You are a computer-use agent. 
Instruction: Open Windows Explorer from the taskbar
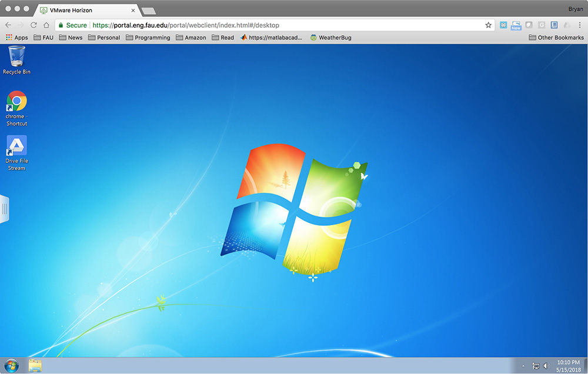tap(35, 365)
